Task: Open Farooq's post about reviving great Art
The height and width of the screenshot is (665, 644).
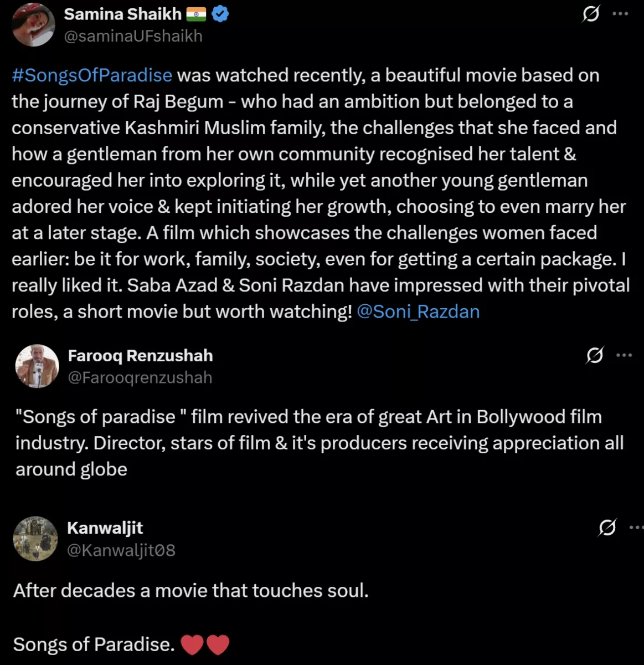Action: 319,443
